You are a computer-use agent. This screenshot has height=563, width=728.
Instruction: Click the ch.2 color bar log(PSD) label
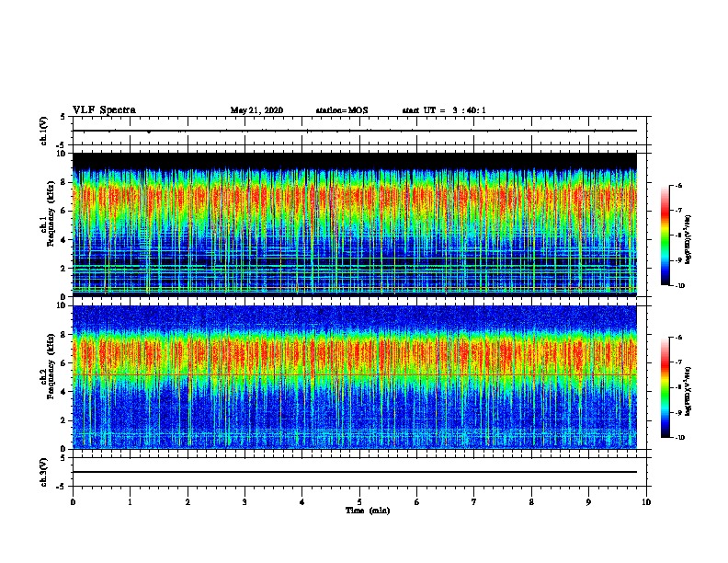(688, 391)
